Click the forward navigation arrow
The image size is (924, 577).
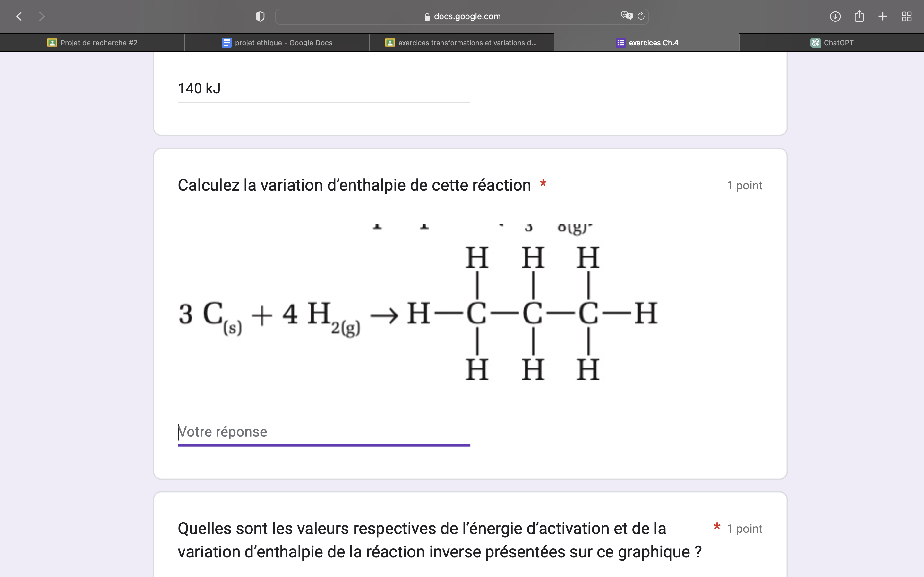click(42, 16)
